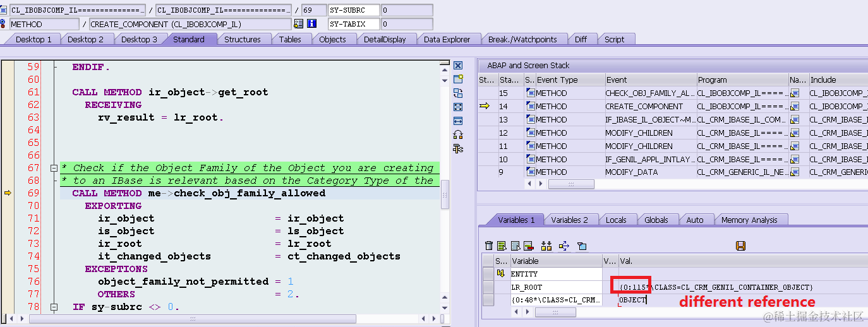Screen dimensions: 868x327
Task: Click the save diskette icon in Variables panel
Action: click(x=741, y=246)
